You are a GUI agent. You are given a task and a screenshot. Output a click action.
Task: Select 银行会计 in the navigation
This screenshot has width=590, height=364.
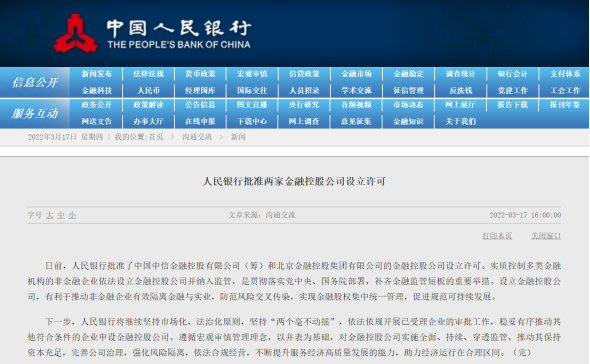(512, 74)
